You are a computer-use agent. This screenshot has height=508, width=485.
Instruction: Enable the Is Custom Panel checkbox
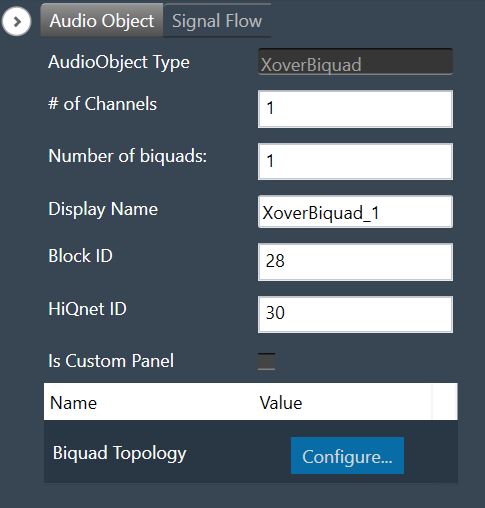coord(266,361)
